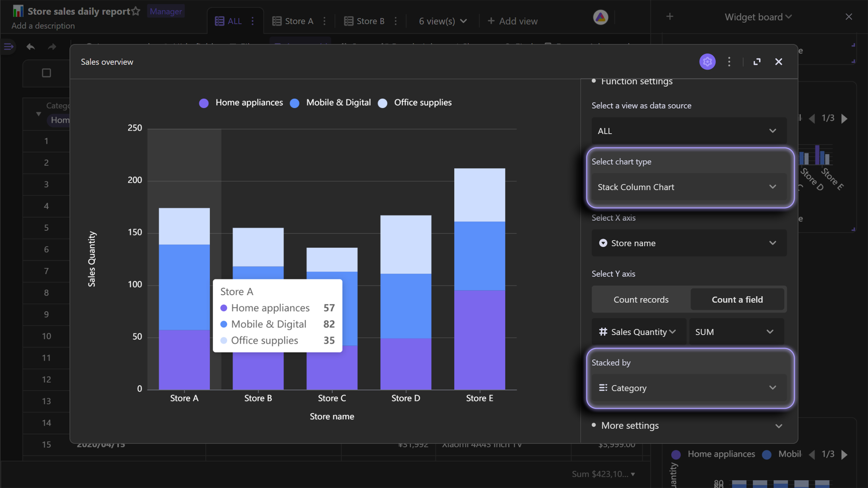The image size is (868, 488).
Task: Select the Count a field option
Action: 737,299
